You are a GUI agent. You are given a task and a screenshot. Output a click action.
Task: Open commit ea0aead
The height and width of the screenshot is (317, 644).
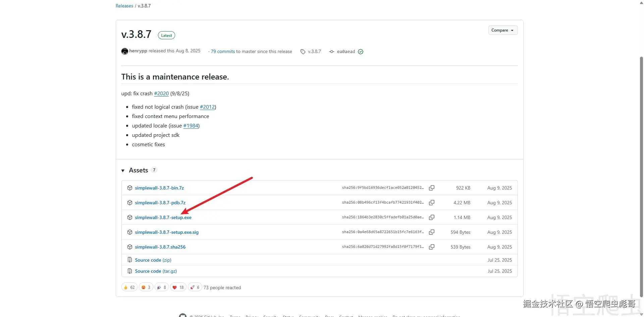tap(346, 52)
